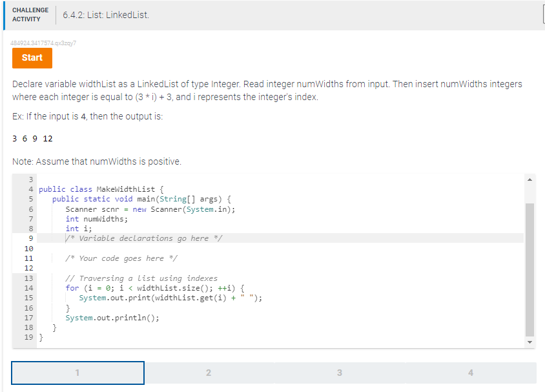Click the code editor scroll down arrow
Screen dimensions: 545x392
(x=530, y=342)
